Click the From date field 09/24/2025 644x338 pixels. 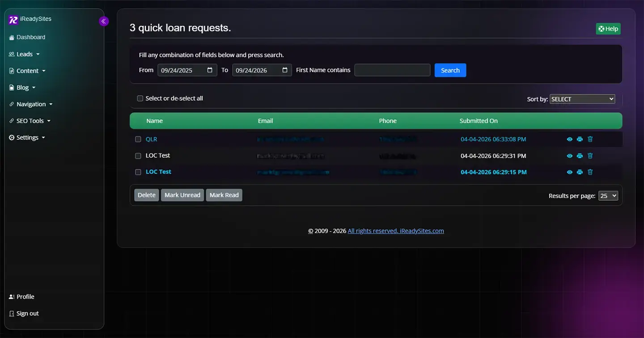[x=187, y=70]
